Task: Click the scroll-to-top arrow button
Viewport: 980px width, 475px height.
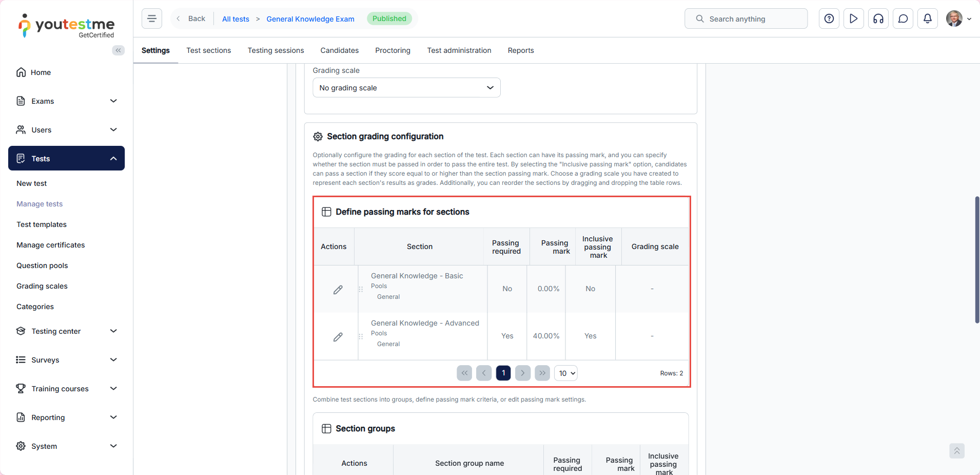Action: coord(956,451)
